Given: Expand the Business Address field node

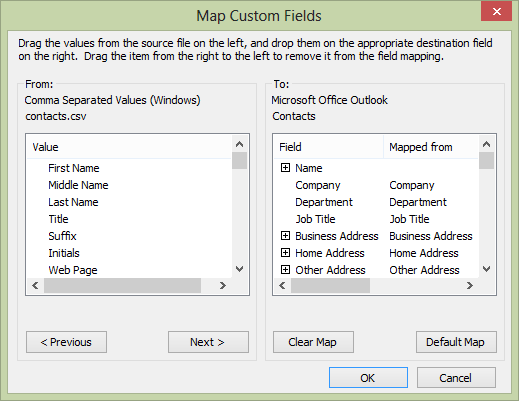Looking at the screenshot, I should point(285,236).
